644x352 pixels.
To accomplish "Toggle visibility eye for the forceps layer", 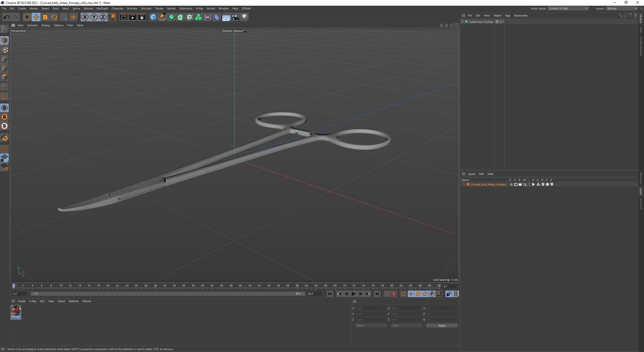I will pyautogui.click(x=516, y=184).
